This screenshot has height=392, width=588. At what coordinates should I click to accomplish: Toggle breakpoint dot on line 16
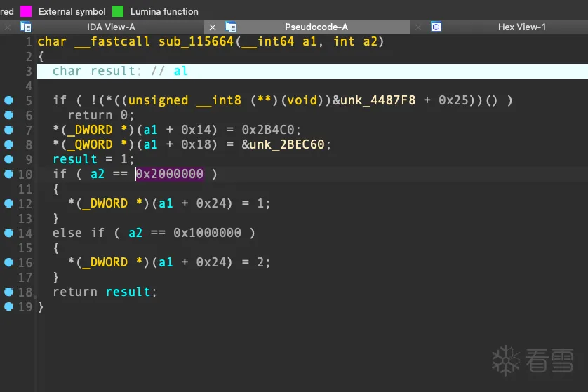8,262
